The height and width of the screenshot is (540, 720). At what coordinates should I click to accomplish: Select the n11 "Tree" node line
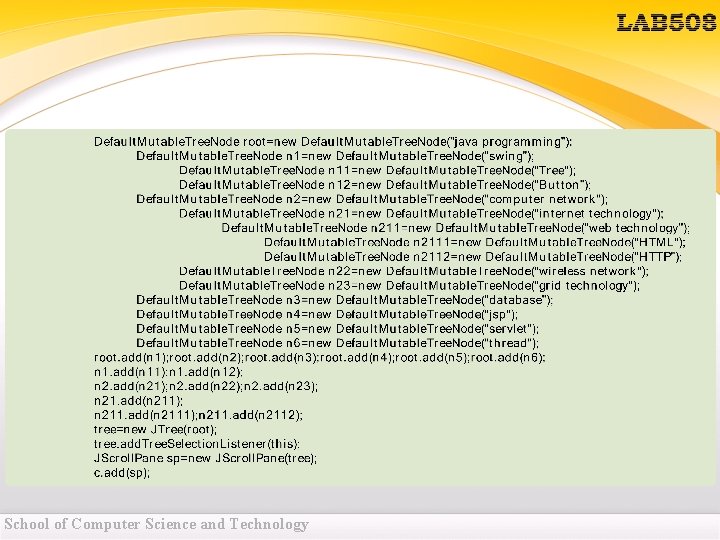coord(377,170)
